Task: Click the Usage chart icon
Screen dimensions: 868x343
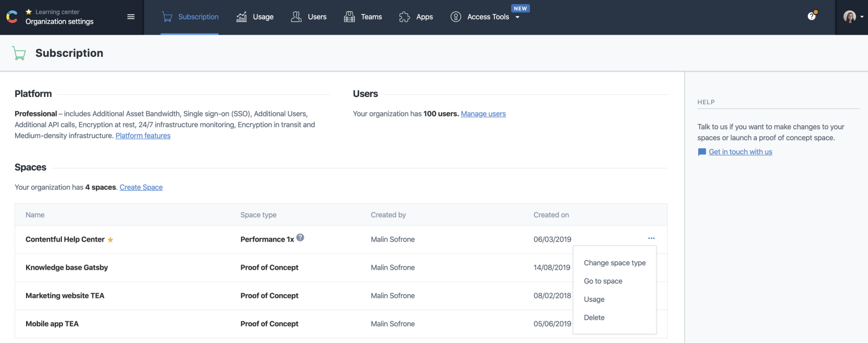Action: coord(242,17)
